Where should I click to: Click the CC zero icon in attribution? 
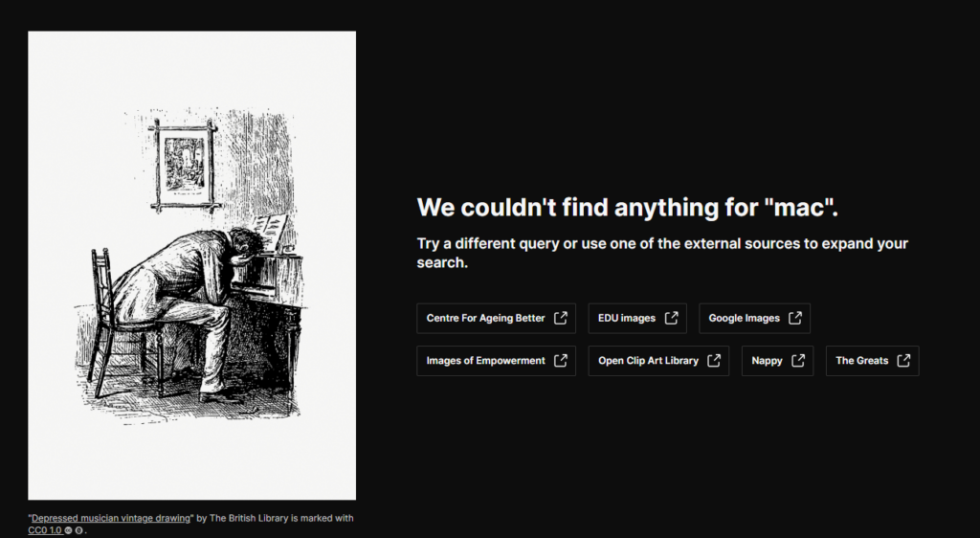[78, 529]
